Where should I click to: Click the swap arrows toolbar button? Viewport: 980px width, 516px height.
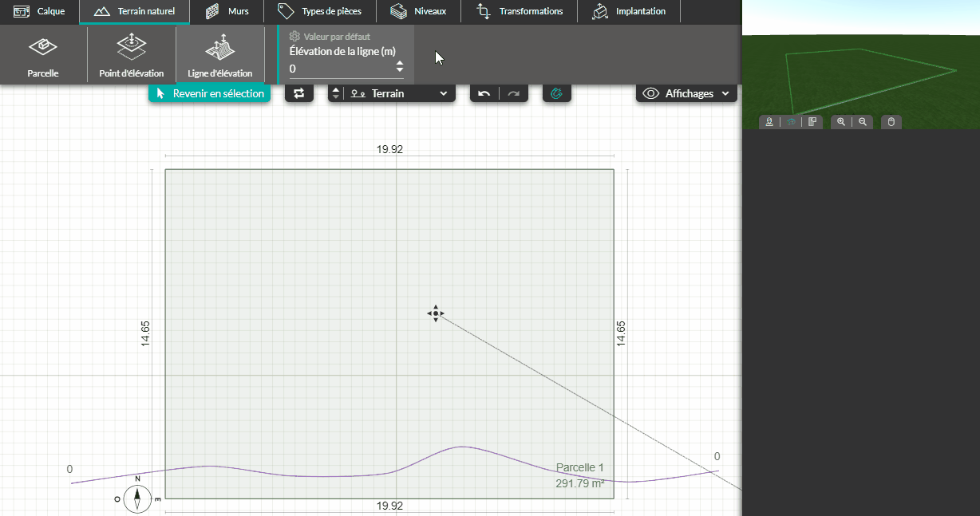click(299, 93)
